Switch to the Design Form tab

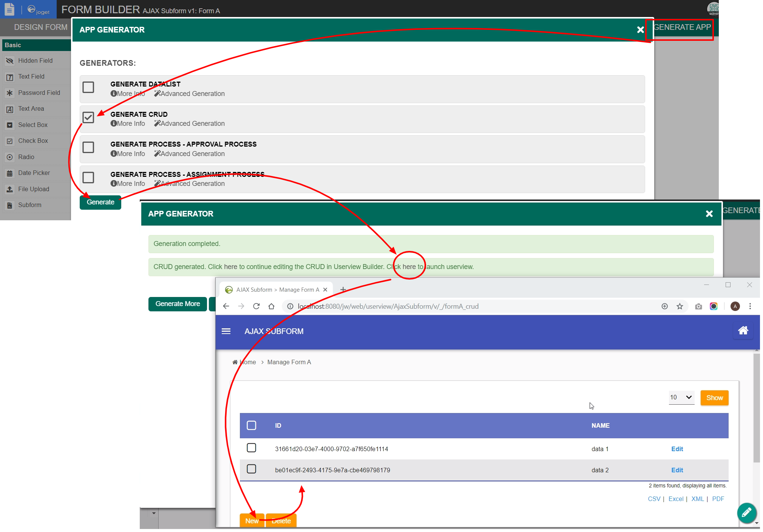[x=40, y=27]
